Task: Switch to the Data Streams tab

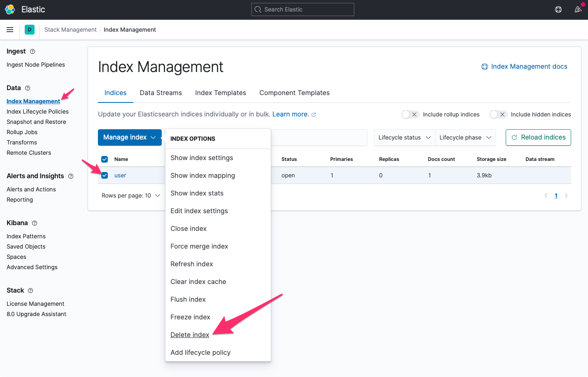Action: (x=160, y=93)
